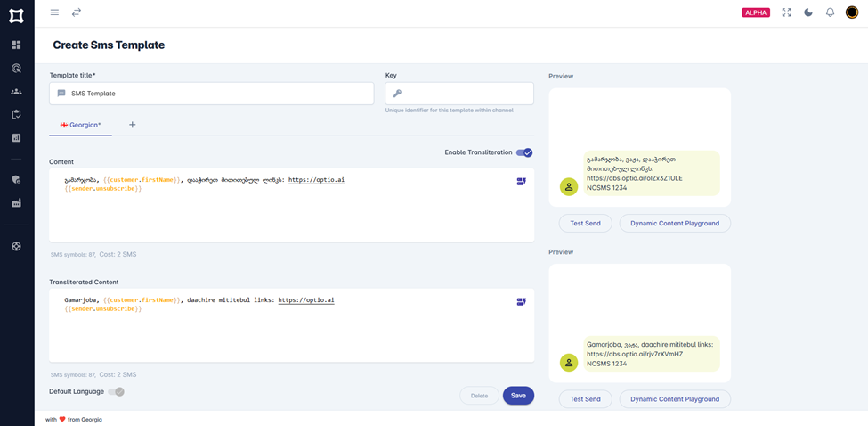Click the Transliterated Content editor area

[x=292, y=325]
